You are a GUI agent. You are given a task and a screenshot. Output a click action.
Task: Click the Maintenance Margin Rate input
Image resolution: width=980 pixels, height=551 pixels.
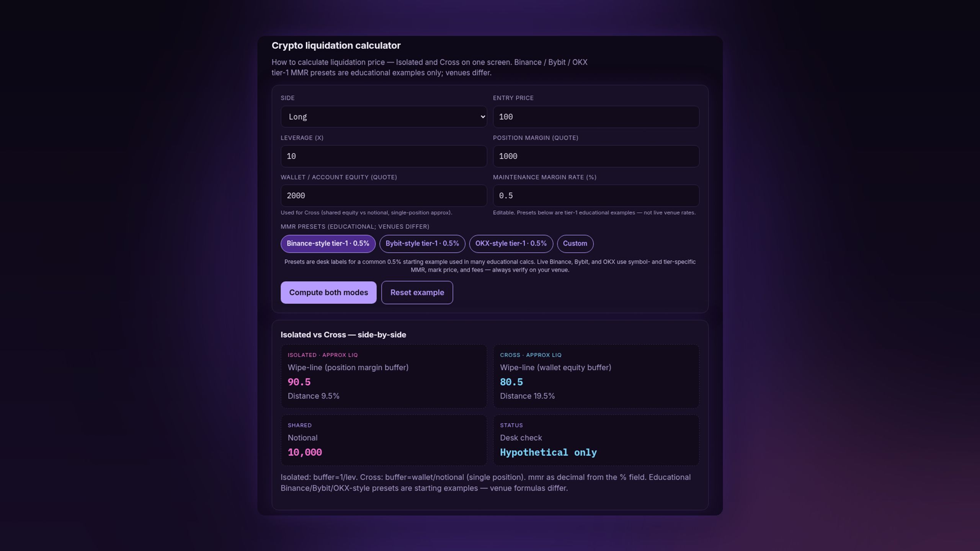point(596,196)
